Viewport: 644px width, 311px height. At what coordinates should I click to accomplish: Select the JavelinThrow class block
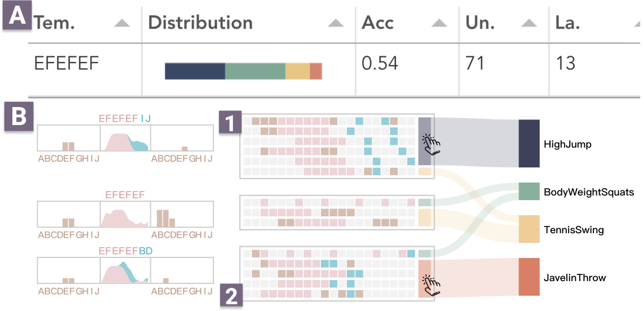click(529, 277)
